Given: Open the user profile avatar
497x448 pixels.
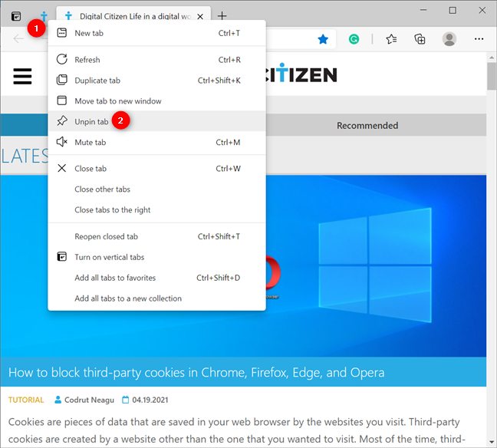Looking at the screenshot, I should point(449,39).
